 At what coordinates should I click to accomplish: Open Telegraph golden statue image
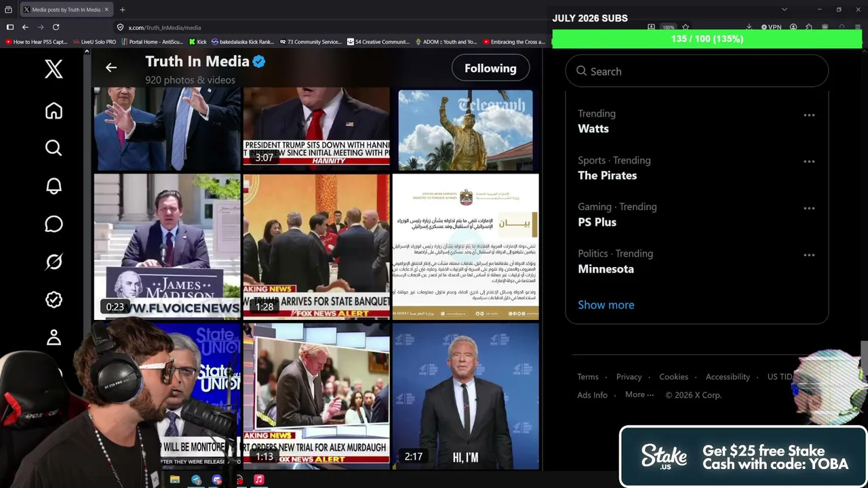coord(465,129)
